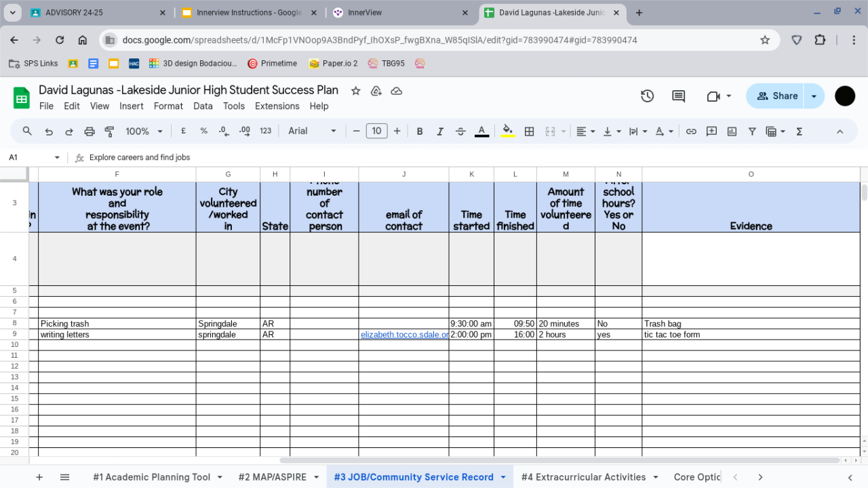Viewport: 868px width, 488px height.
Task: Click the print icon
Action: (90, 131)
